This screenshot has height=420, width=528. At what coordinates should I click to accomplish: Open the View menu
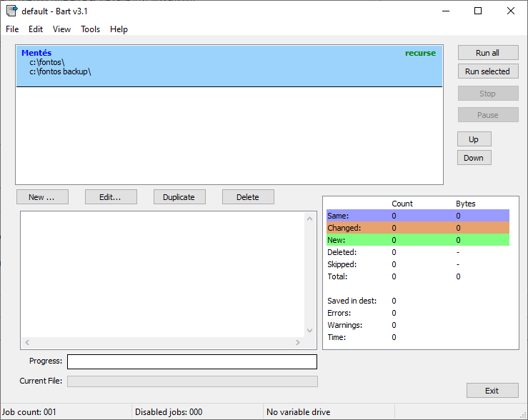tap(61, 29)
